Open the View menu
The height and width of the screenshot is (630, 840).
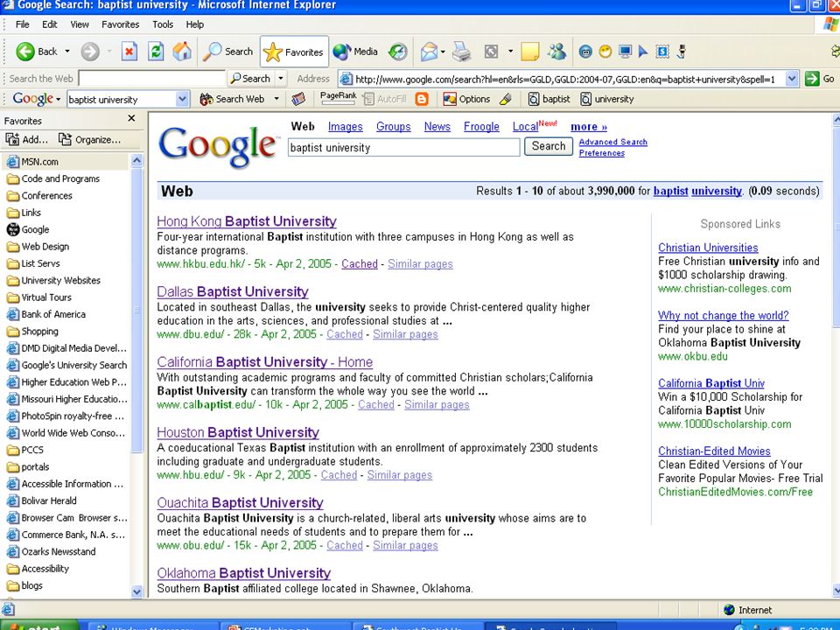tap(80, 24)
